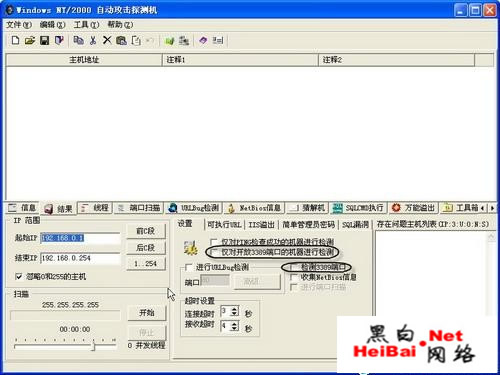Click the right arrow to scroll tabs
This screenshot has width=500, height=375.
(x=492, y=208)
